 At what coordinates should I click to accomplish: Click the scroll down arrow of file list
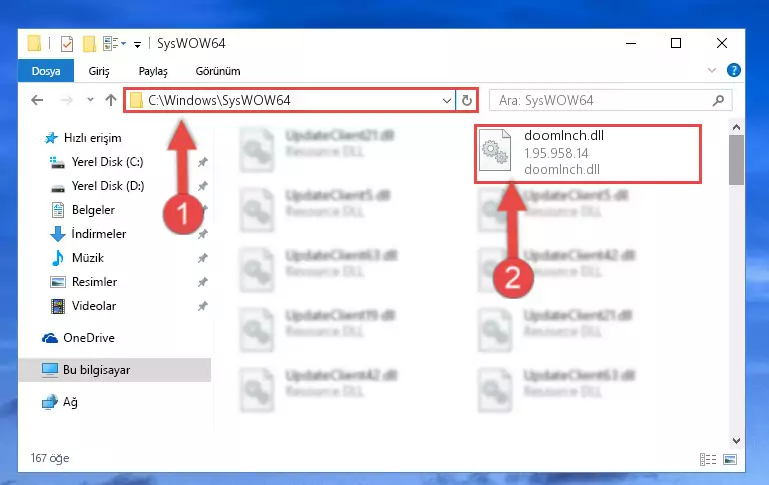pos(736,441)
